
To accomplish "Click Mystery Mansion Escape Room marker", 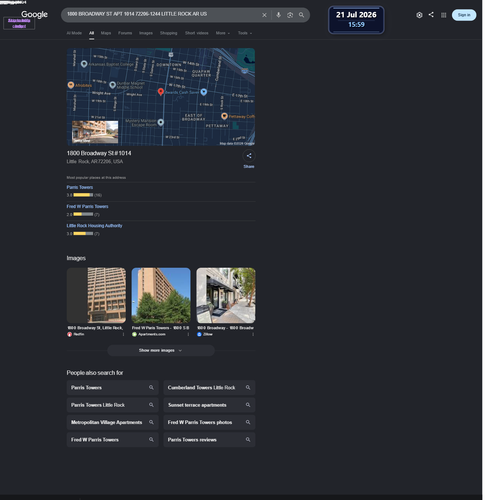I will point(161,122).
